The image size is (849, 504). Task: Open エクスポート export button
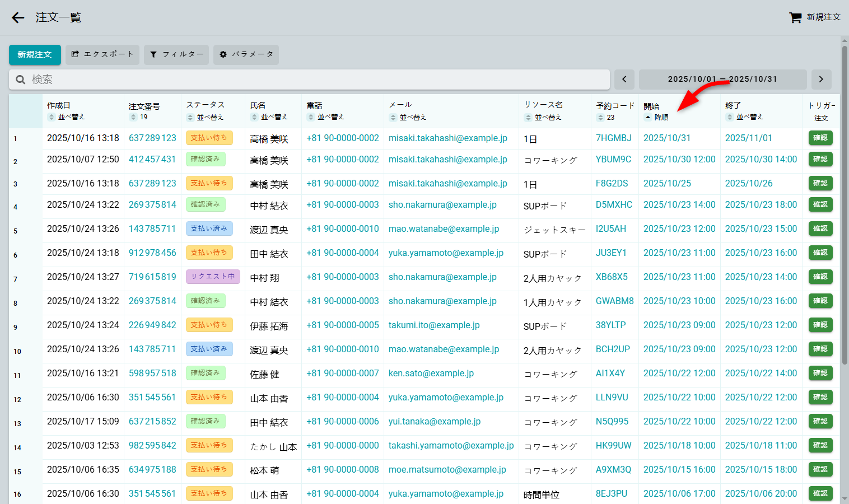102,54
